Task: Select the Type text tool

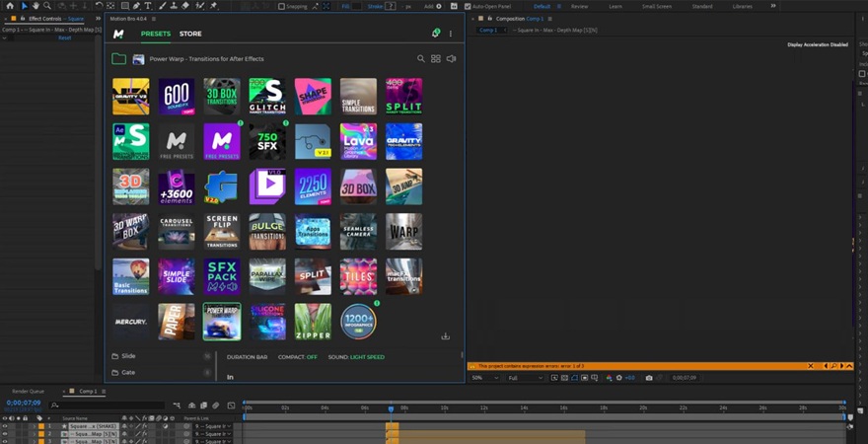Action: pyautogui.click(x=148, y=6)
